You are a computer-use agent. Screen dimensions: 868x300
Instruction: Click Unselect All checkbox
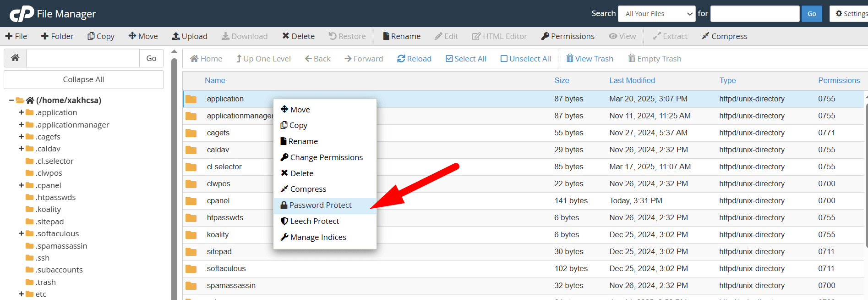point(504,59)
